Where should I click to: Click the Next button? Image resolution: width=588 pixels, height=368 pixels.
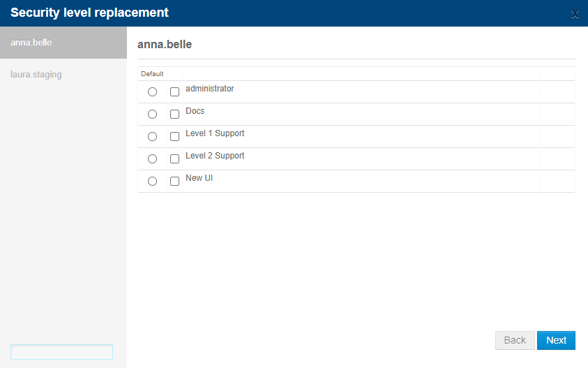tap(556, 340)
